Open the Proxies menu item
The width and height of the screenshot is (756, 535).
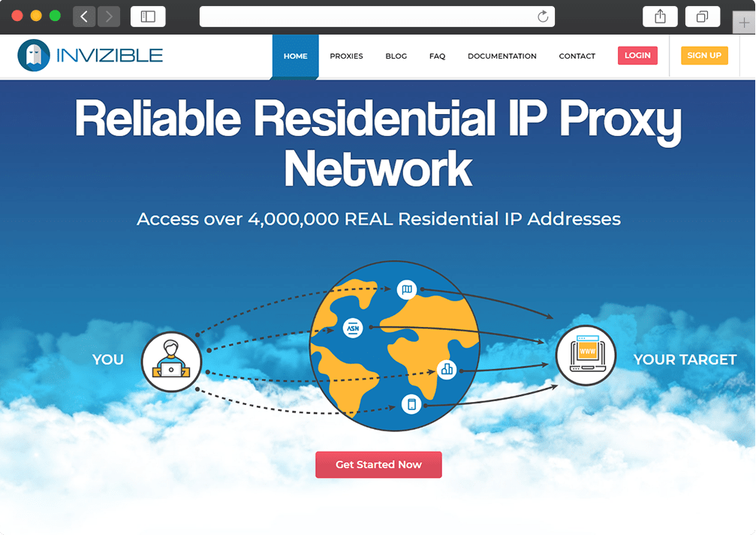pyautogui.click(x=346, y=56)
